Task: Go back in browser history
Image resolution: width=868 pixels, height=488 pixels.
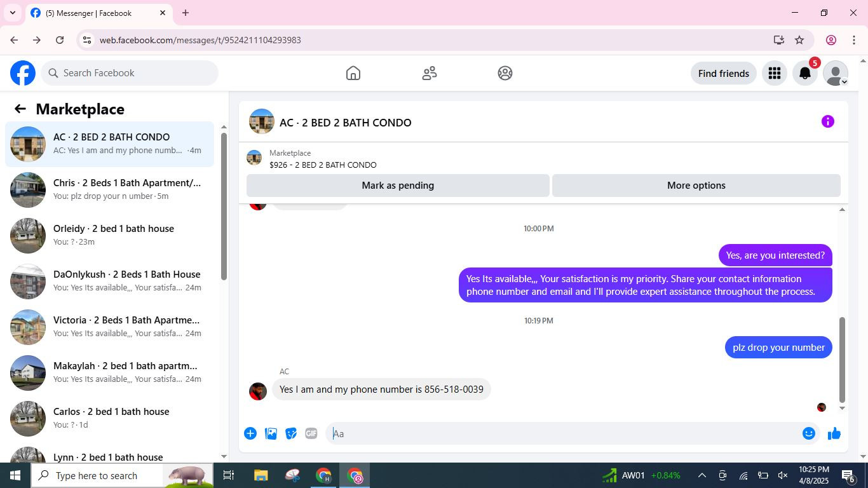Action: (x=14, y=40)
